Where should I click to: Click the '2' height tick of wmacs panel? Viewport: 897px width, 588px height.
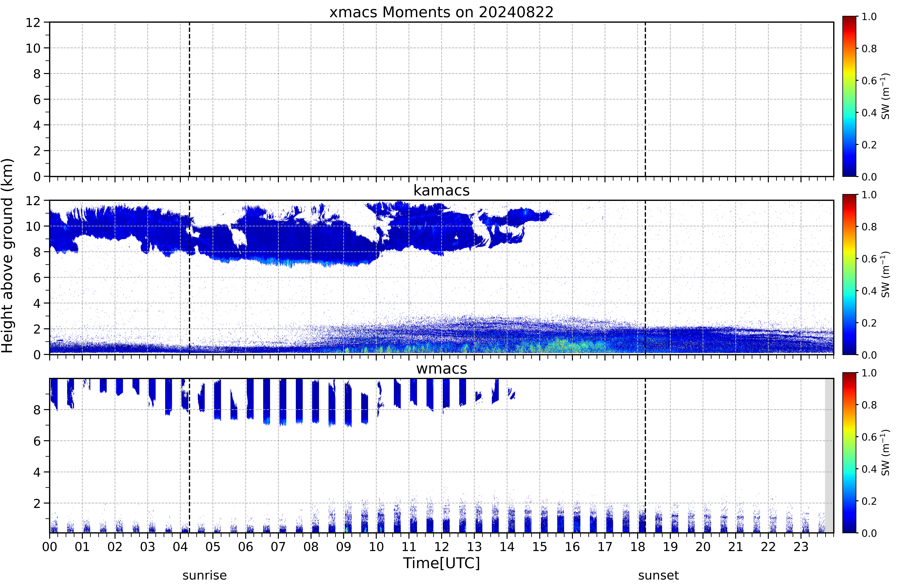37,503
